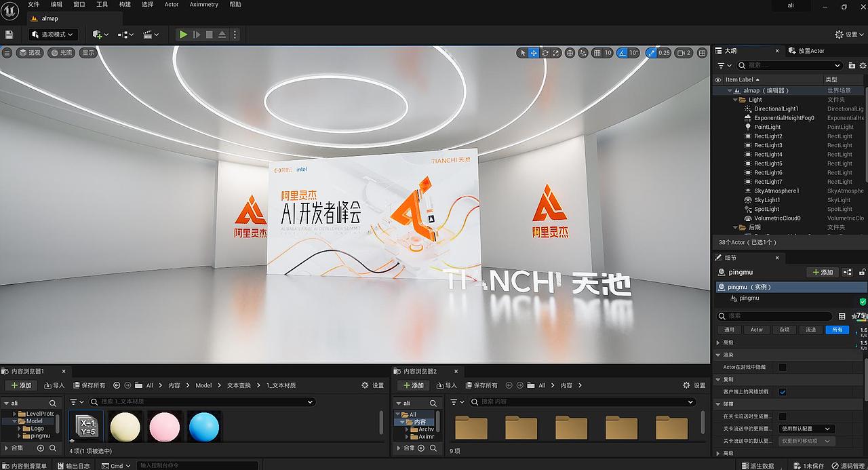Open the outliner filter dropdown
868x470 pixels.
(x=725, y=65)
